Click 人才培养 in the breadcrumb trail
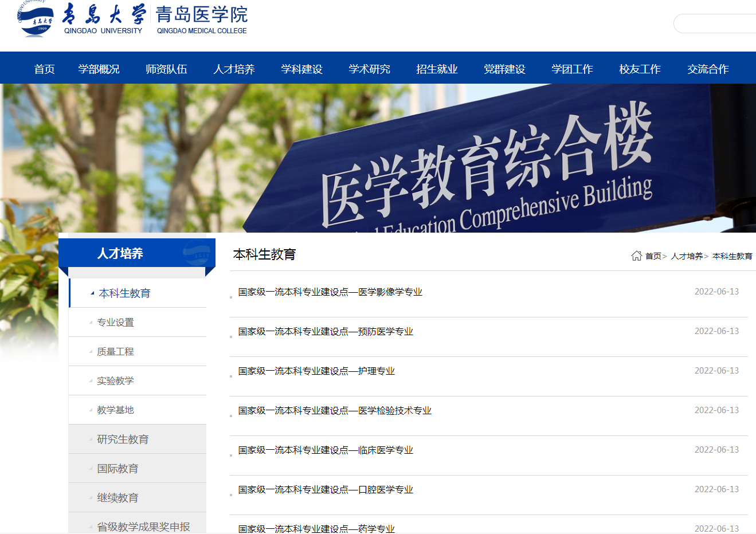 click(687, 256)
